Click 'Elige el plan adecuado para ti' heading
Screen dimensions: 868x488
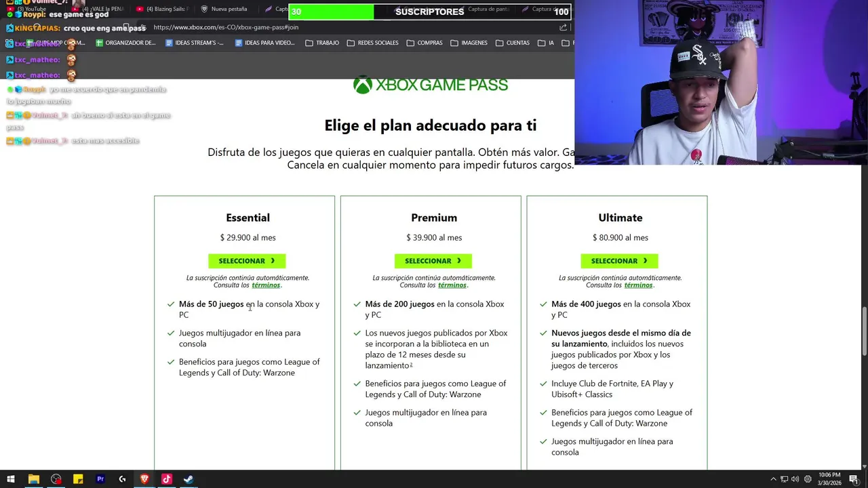point(430,125)
